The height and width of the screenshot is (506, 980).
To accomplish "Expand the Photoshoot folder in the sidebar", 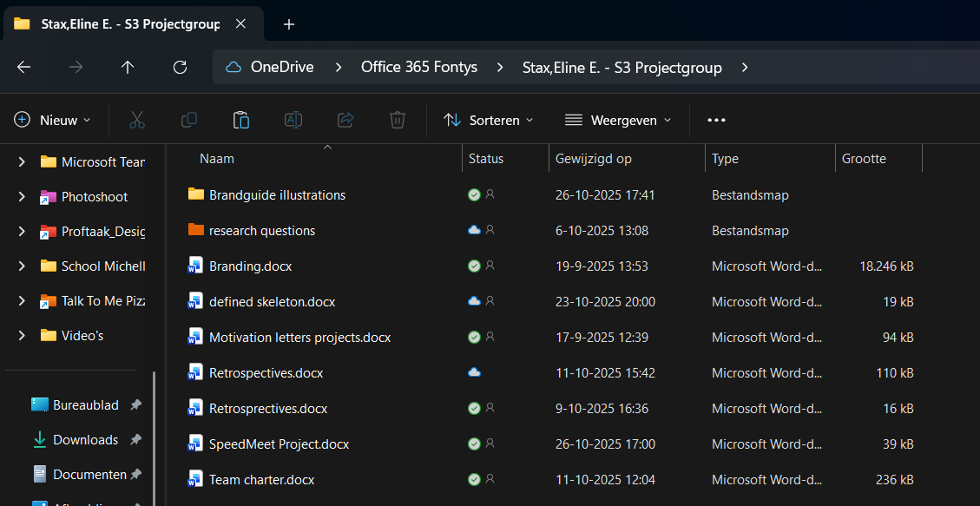I will coord(22,196).
